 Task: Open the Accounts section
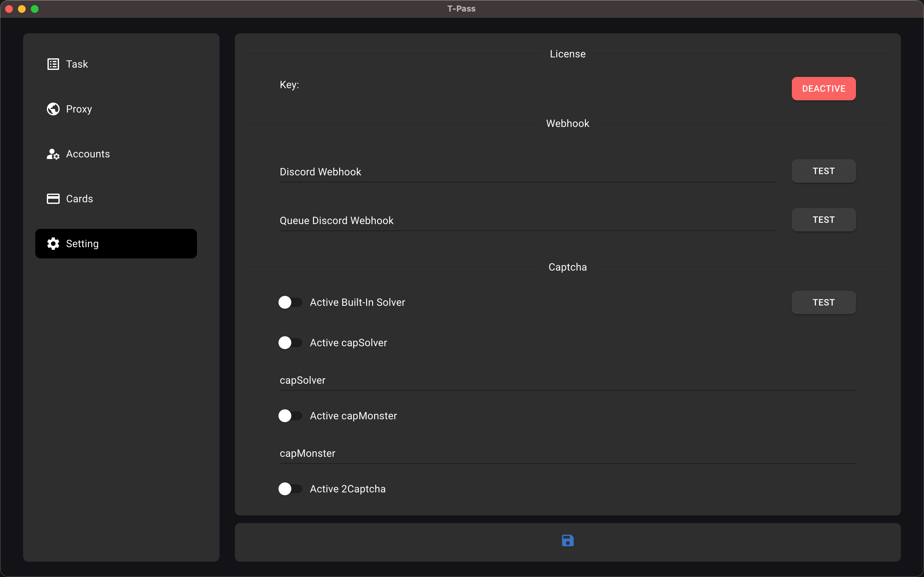point(88,154)
